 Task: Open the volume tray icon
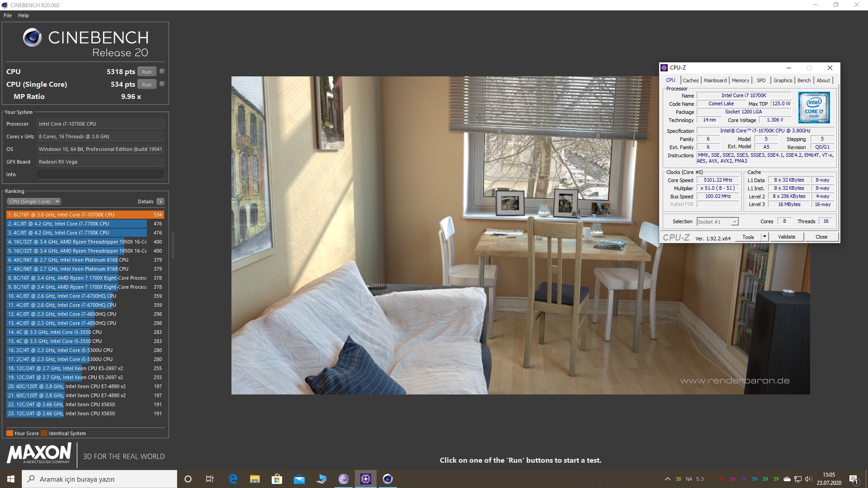click(808, 479)
